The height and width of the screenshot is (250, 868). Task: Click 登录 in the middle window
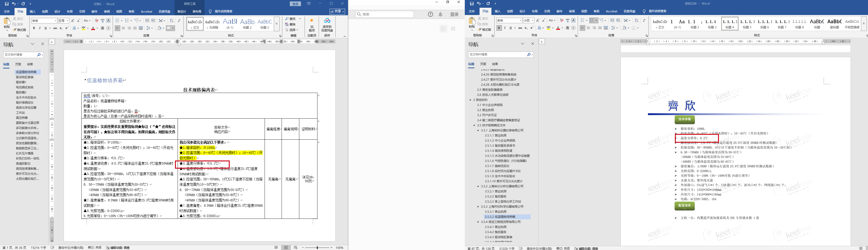pyautogui.click(x=454, y=14)
